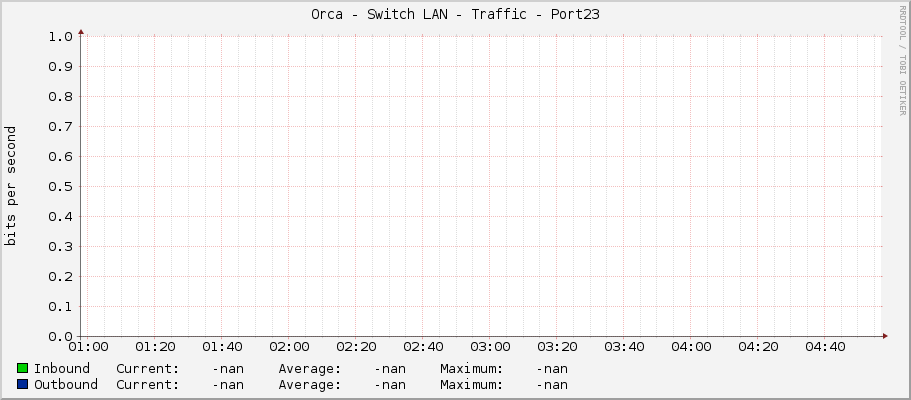Click the 01:20 time axis label
The width and height of the screenshot is (911, 400).
(x=155, y=347)
